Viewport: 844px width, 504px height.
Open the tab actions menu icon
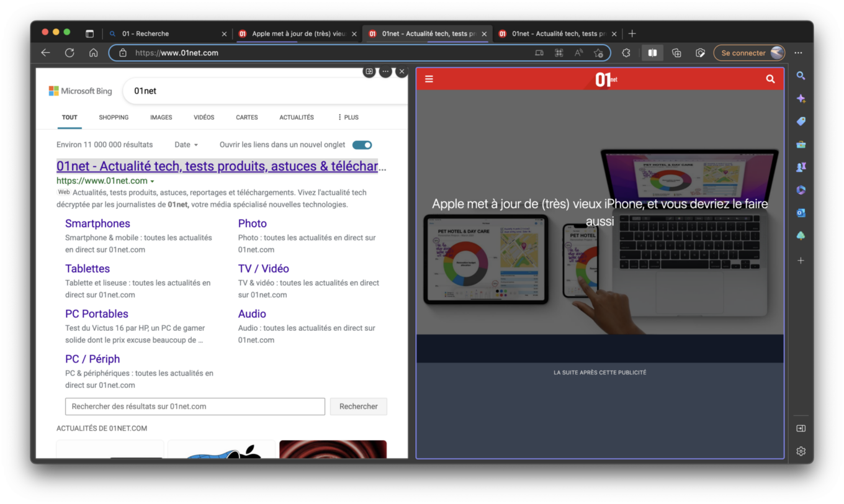[89, 34]
